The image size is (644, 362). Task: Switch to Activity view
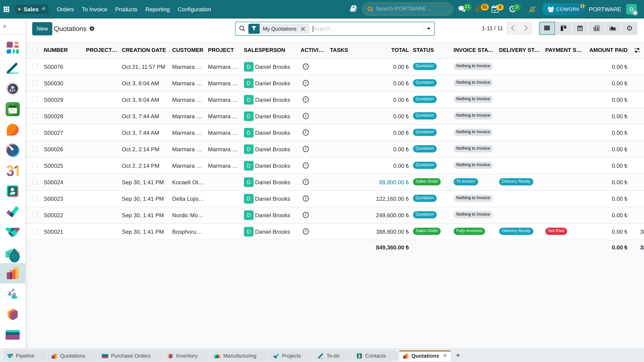(629, 28)
